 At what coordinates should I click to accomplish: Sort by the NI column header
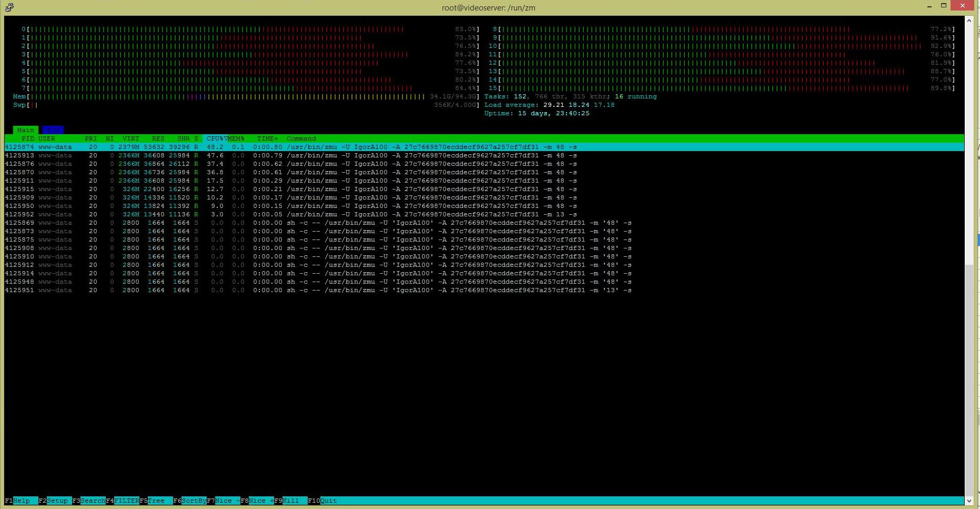(x=109, y=138)
